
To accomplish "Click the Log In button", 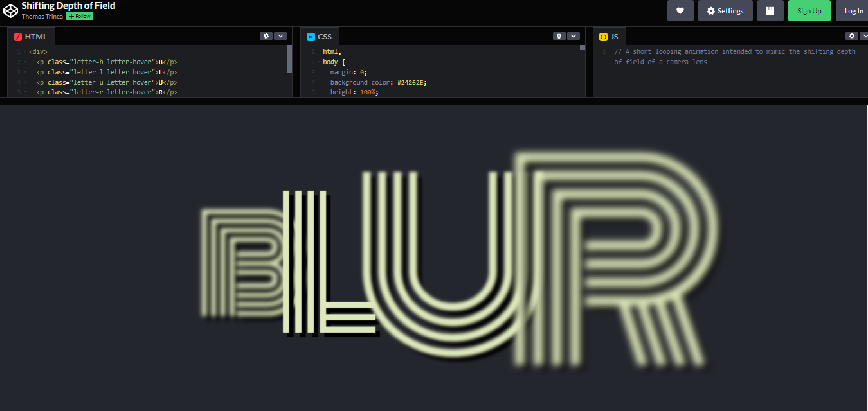I will (x=853, y=11).
